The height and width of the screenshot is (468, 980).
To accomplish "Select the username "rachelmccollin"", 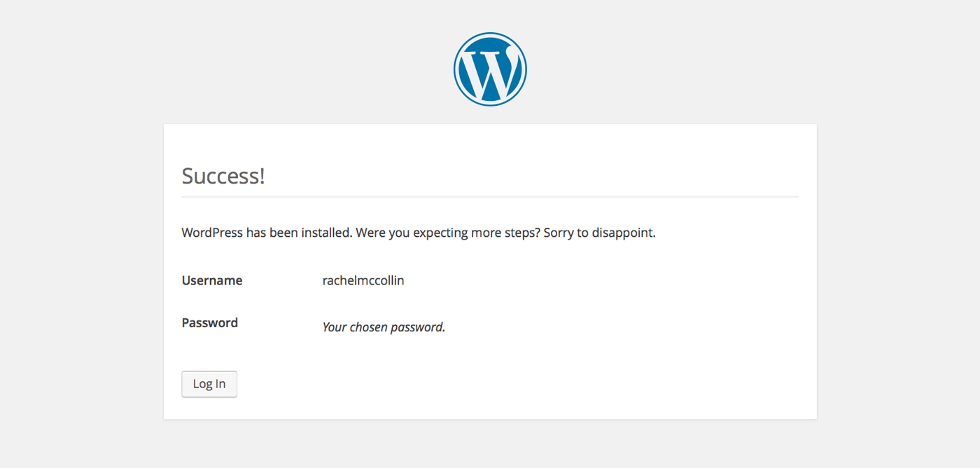I will pos(363,280).
